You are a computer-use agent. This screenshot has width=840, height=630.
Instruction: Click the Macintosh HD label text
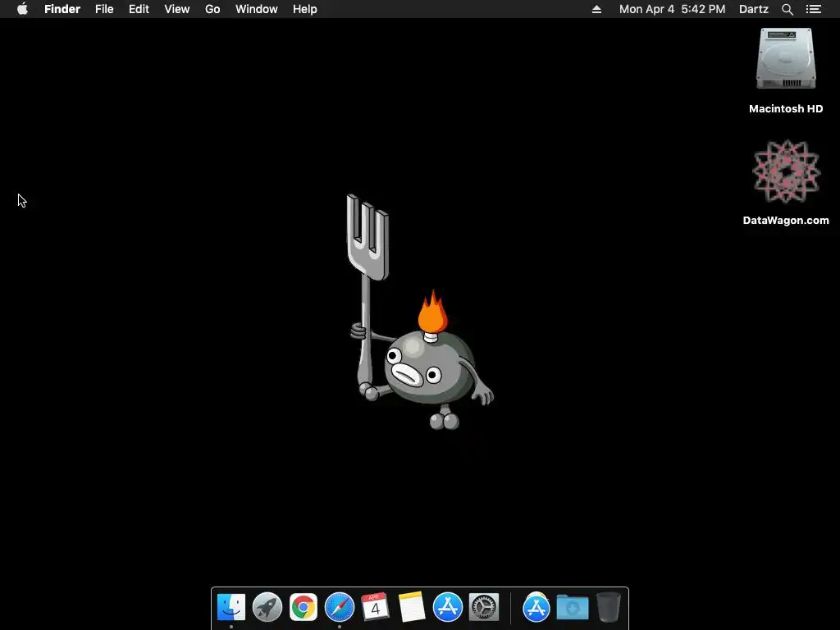tap(786, 109)
